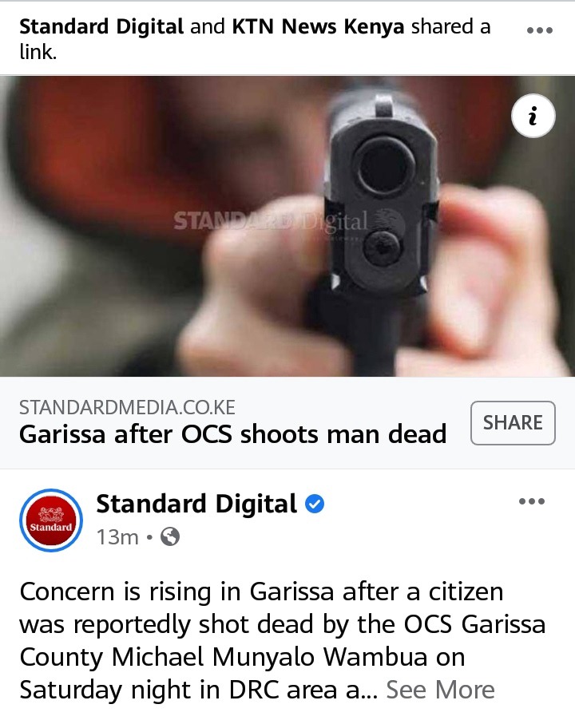575x728 pixels.
Task: Tap 'shared a link.' header text
Action: tap(255, 39)
